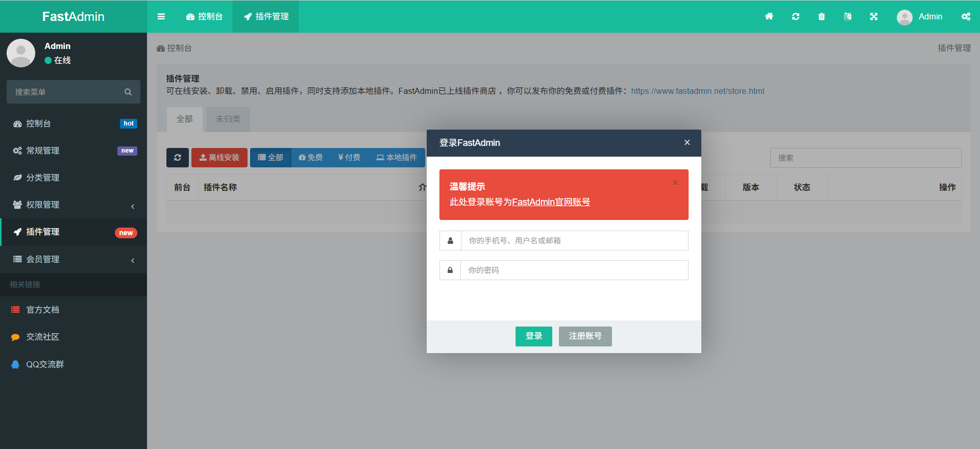Click large Admin profile picture in sidebar
The height and width of the screenshot is (449, 980).
tap(21, 53)
